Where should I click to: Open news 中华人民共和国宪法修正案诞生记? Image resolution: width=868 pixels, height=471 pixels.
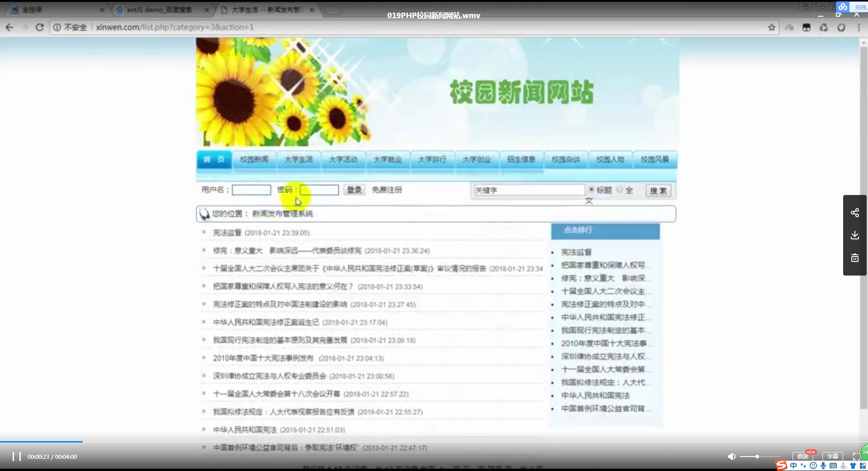click(266, 322)
